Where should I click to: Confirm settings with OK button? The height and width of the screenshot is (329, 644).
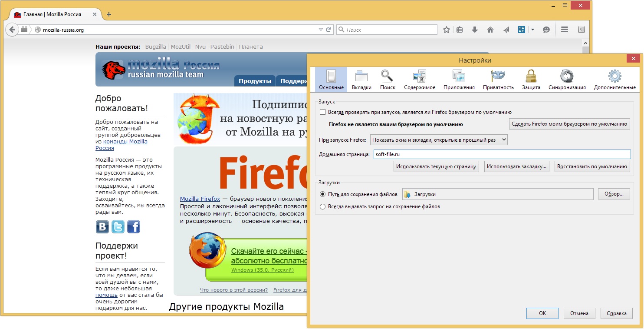542,313
